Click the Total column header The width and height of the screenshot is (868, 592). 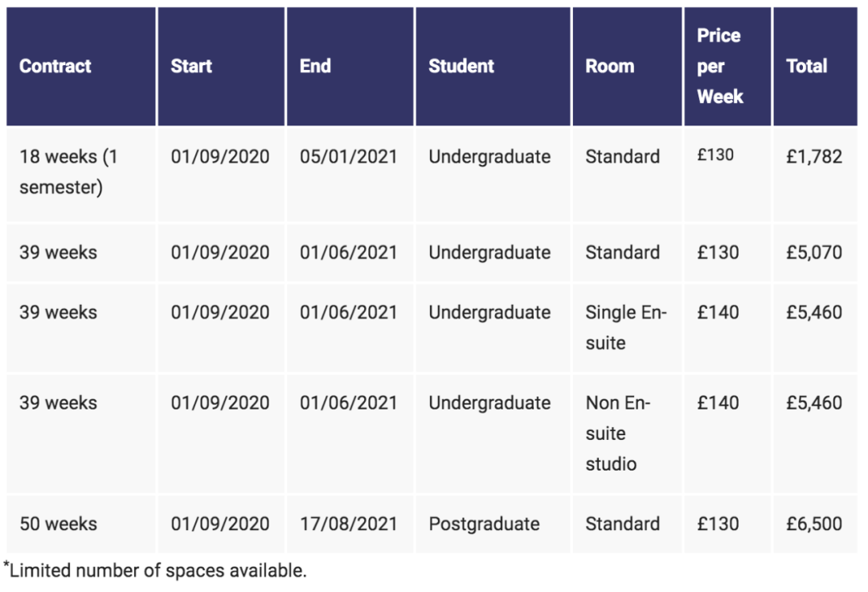coord(806,66)
